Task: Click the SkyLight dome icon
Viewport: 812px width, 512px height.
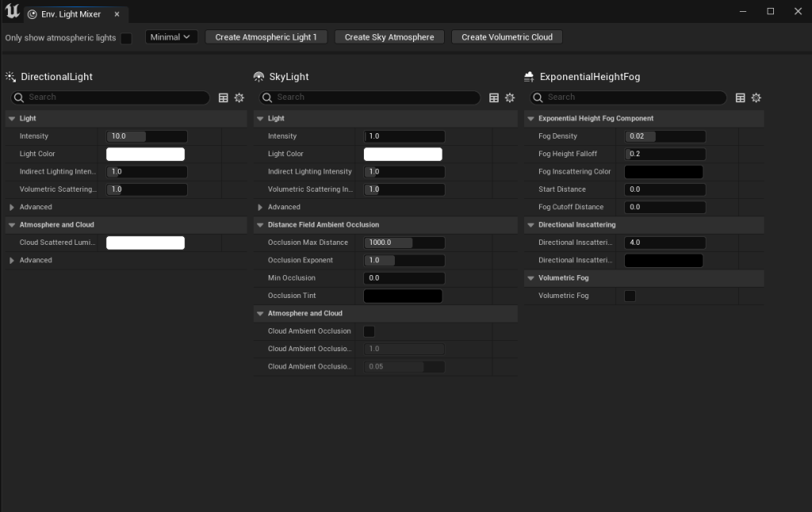Action: point(259,77)
